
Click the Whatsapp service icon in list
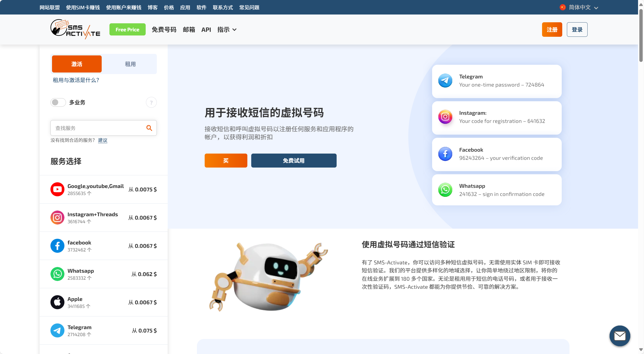[x=57, y=274]
